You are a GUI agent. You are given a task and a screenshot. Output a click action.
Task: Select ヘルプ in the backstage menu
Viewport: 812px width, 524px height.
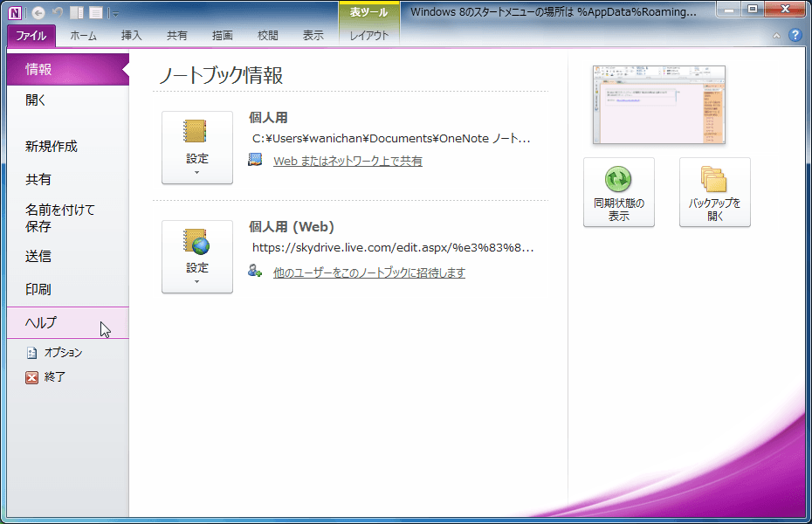point(68,322)
